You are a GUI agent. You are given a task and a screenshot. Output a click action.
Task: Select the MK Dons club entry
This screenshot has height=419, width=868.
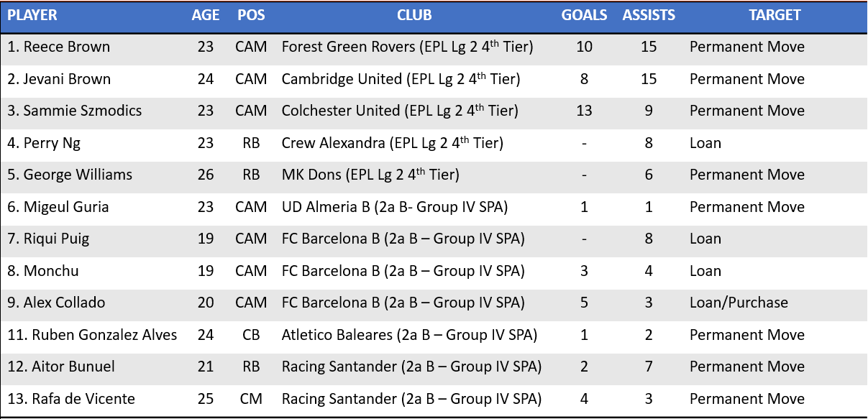(370, 175)
